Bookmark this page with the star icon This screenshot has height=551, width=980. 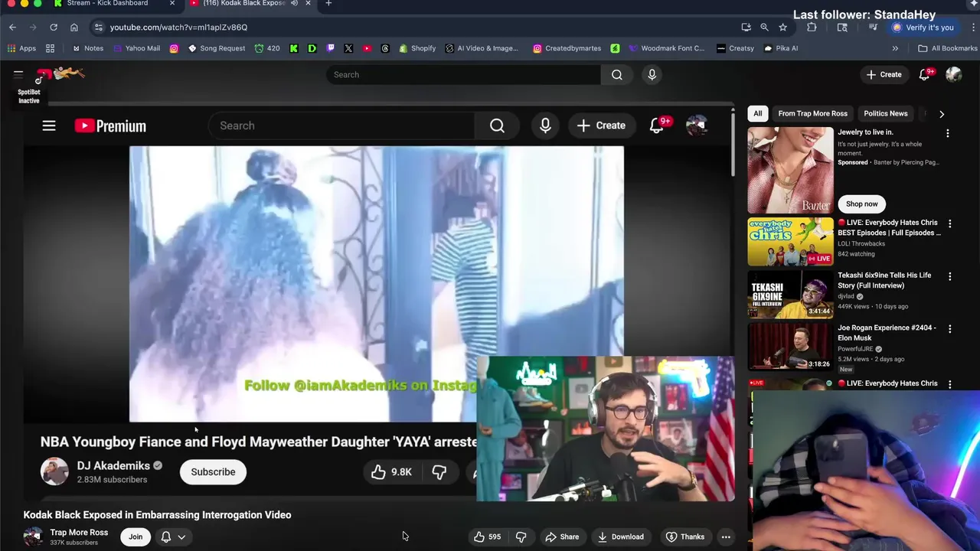pyautogui.click(x=782, y=27)
